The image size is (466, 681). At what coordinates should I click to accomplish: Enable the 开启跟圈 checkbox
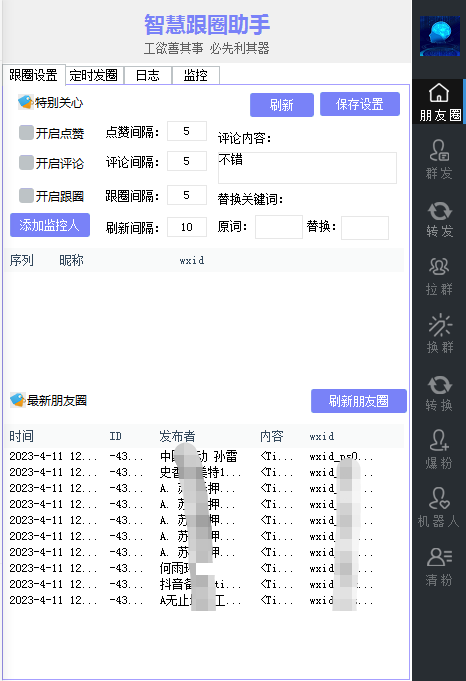coord(26,195)
